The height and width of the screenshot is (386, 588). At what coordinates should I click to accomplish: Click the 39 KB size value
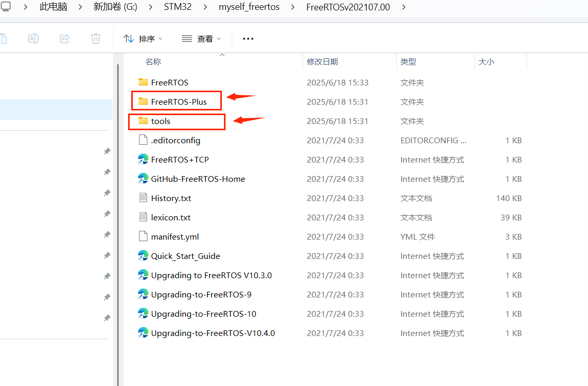point(511,217)
